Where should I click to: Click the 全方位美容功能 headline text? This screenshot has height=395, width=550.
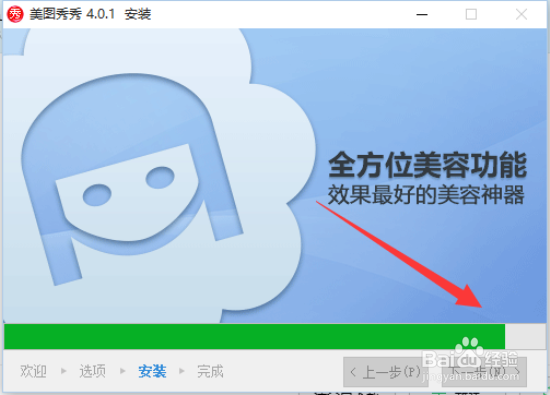click(x=427, y=165)
